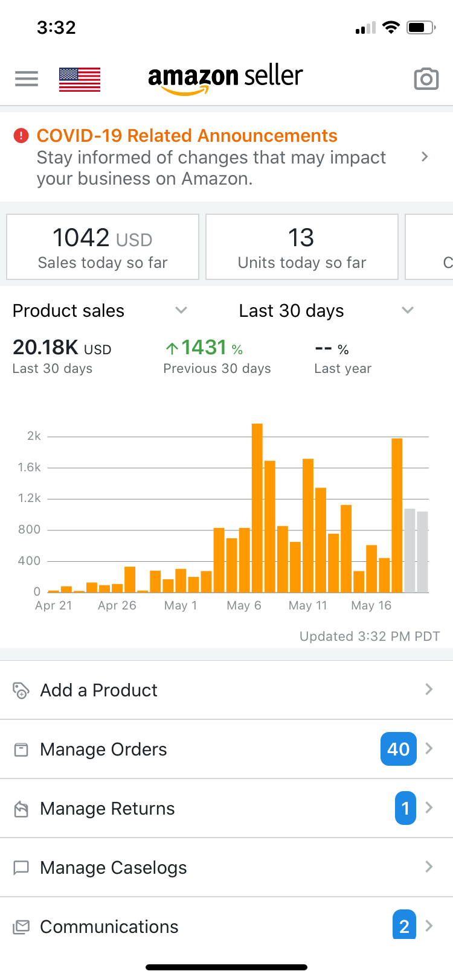This screenshot has width=453, height=980.
Task: Tap the Manage Orders box icon
Action: pos(21,749)
